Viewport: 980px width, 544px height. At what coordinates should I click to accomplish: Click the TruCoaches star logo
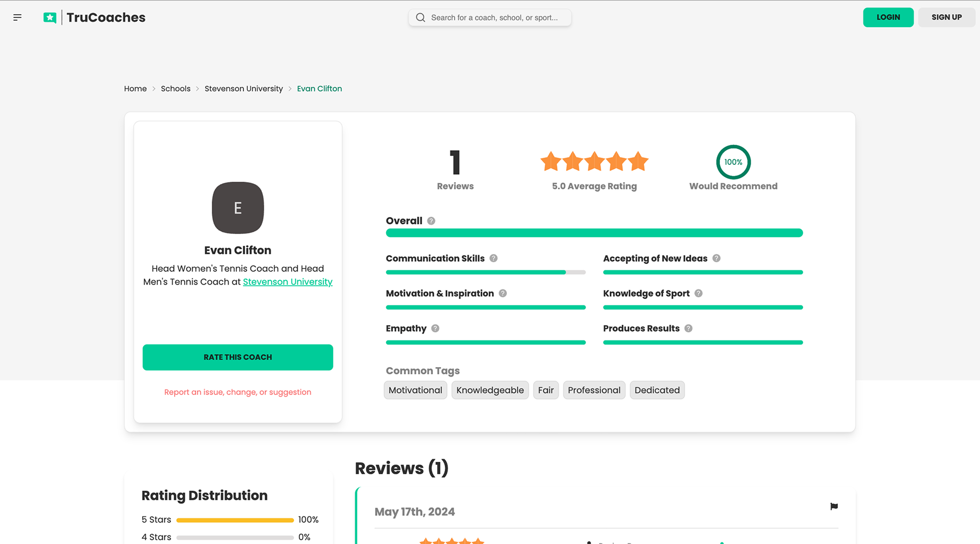point(50,17)
